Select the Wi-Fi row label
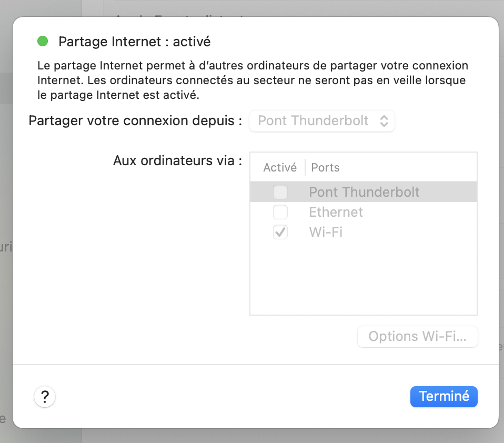The height and width of the screenshot is (443, 504). point(326,232)
